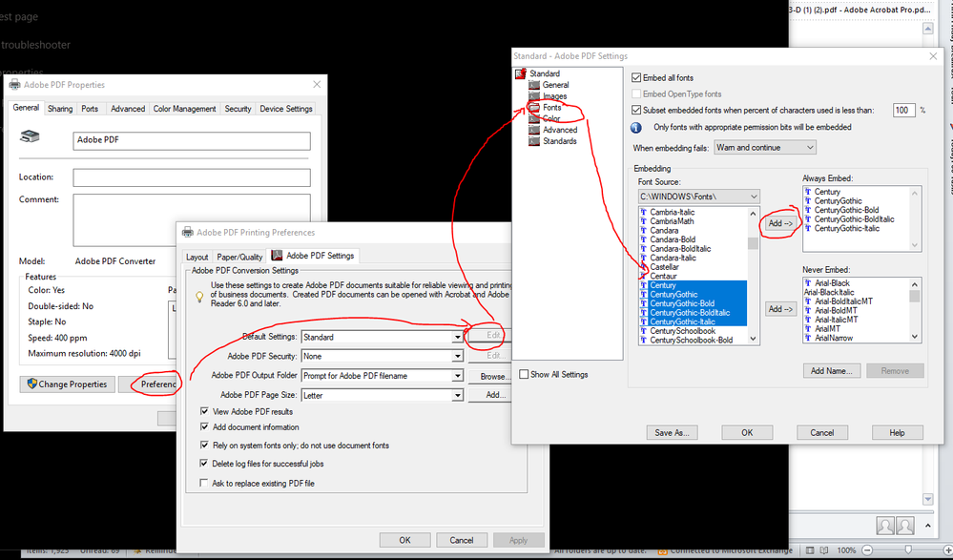Image resolution: width=953 pixels, height=560 pixels.
Task: Enable the Show All Settings checkbox
Action: (x=524, y=375)
